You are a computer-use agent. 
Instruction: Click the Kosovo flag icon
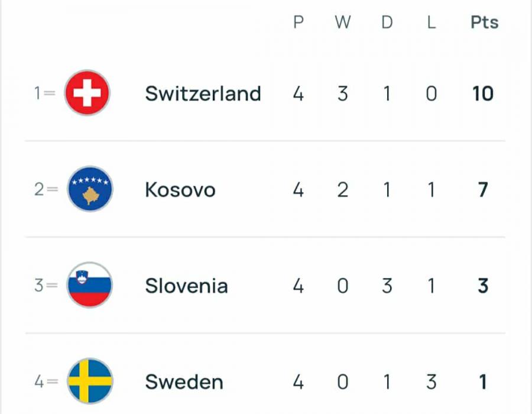tap(90, 189)
